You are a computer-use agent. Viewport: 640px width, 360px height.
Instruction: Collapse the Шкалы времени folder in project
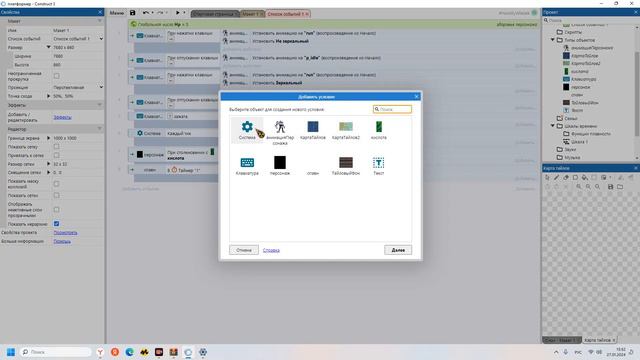coord(553,126)
